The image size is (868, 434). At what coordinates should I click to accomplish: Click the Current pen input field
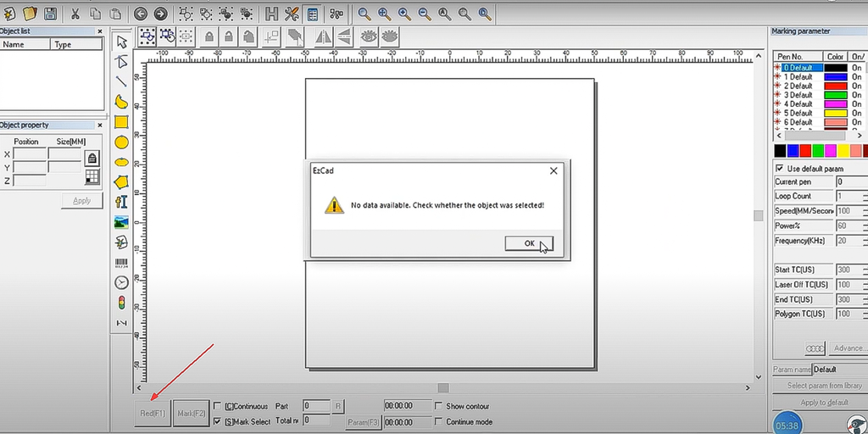click(x=851, y=182)
